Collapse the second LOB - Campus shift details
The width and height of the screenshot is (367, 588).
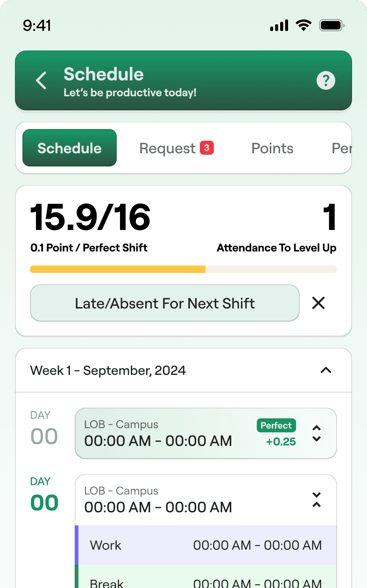click(x=317, y=500)
